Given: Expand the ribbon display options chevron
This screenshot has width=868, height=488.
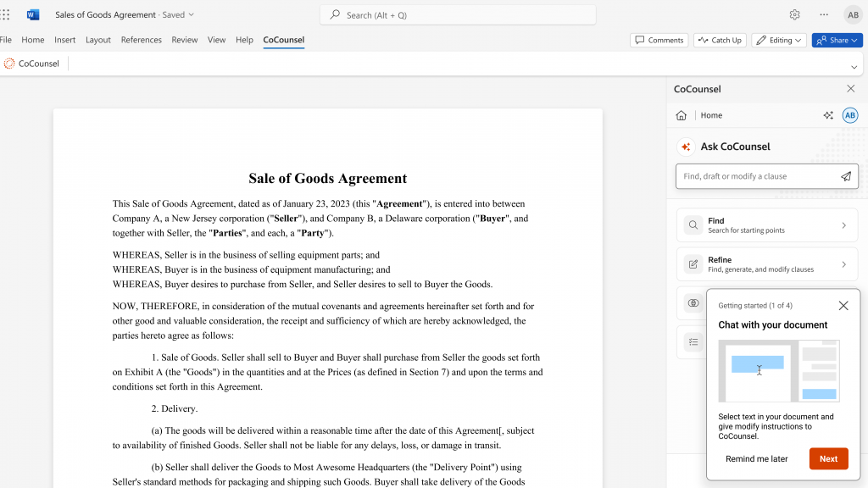Looking at the screenshot, I should [854, 67].
